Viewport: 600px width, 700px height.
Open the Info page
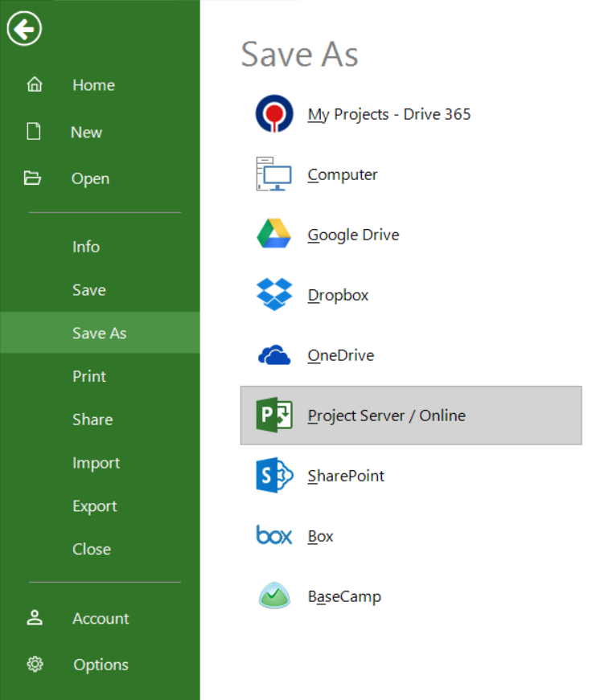[x=86, y=247]
